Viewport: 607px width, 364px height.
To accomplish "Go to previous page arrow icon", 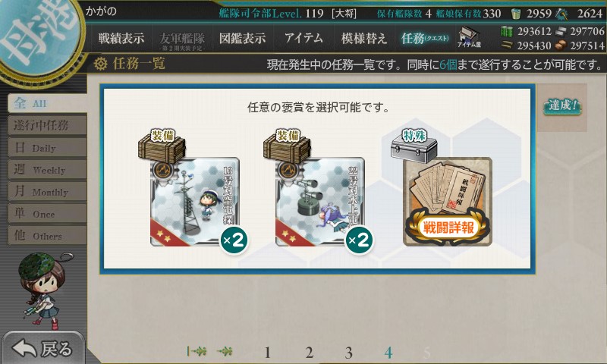I will pyautogui.click(x=225, y=351).
